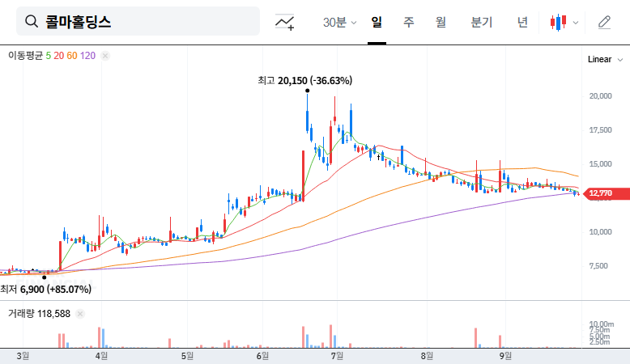Click the 17,500 price axis label

click(x=600, y=130)
